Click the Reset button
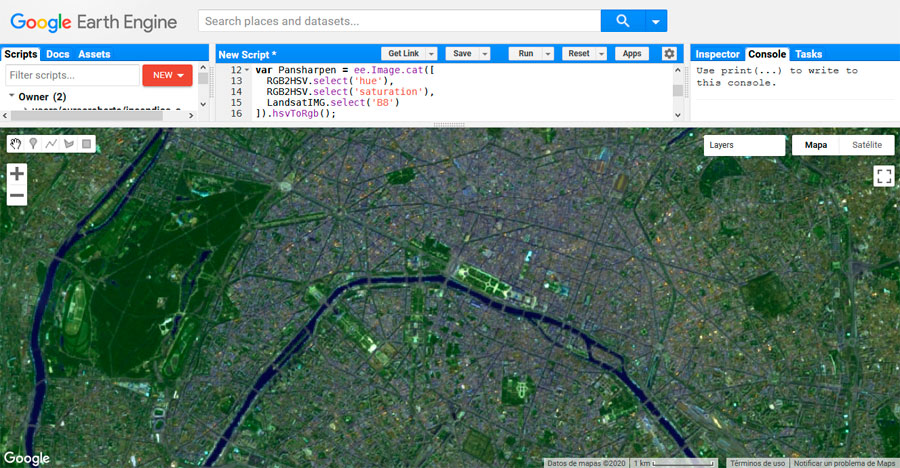The image size is (900, 468). click(579, 53)
